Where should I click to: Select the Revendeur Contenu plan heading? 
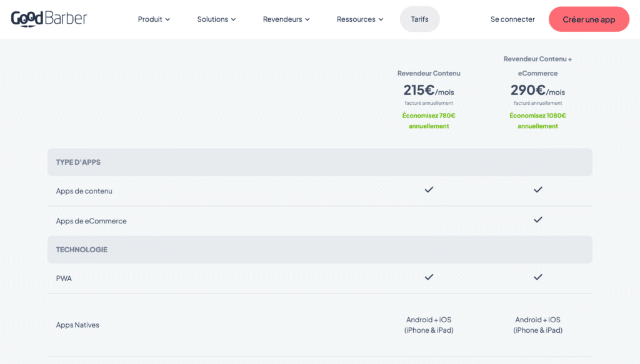(429, 74)
